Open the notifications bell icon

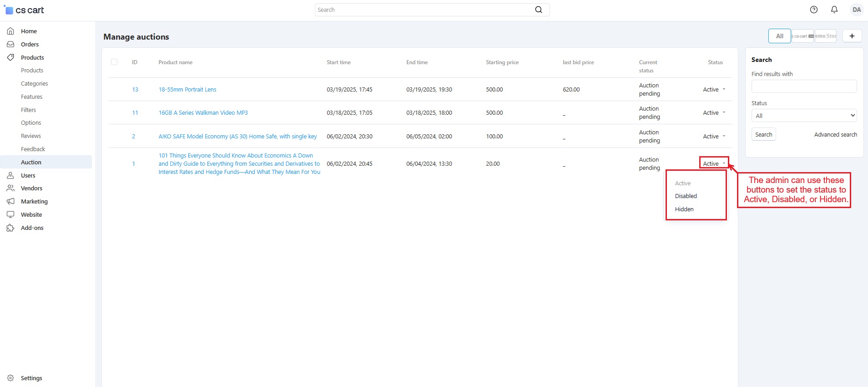click(x=834, y=10)
